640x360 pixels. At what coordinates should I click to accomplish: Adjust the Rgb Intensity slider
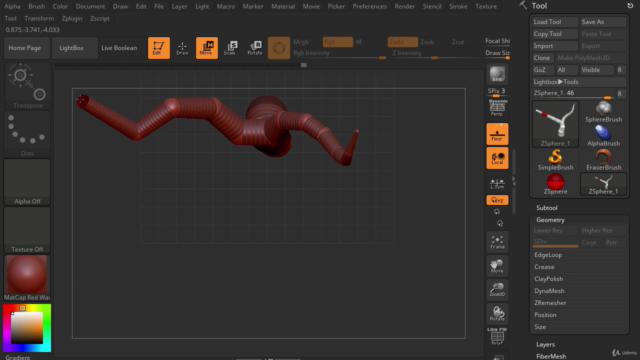340,53
